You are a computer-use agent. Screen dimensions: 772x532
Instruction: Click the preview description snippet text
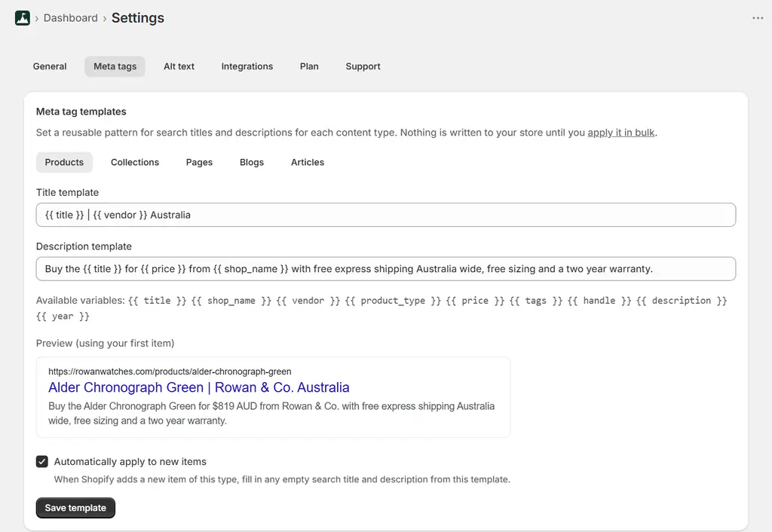pyautogui.click(x=271, y=414)
